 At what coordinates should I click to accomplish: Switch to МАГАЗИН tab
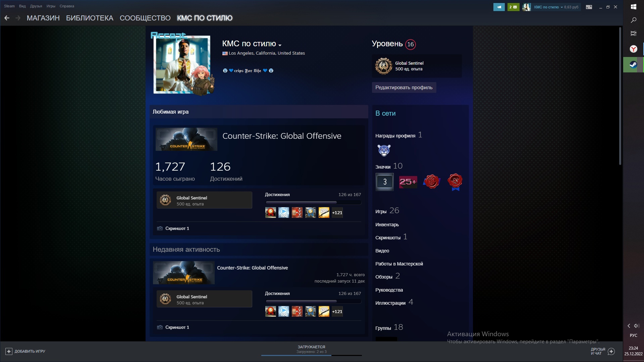(x=43, y=18)
